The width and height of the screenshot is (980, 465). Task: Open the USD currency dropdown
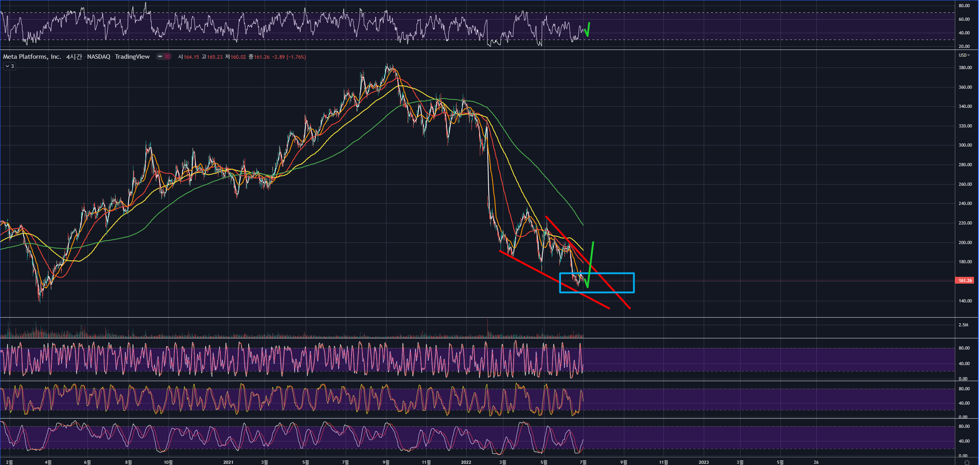[964, 55]
